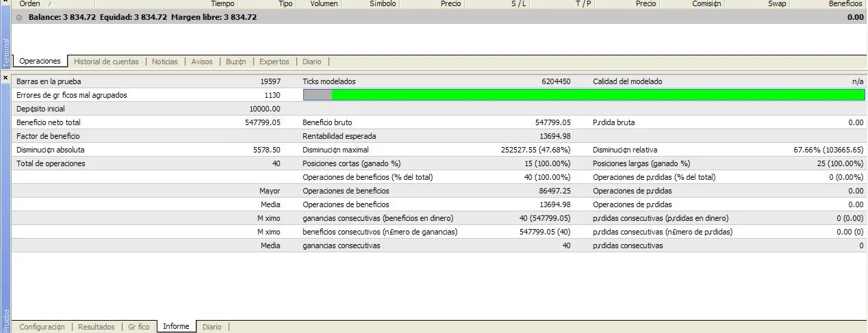This screenshot has height=333, width=868.
Task: Switch to tester Configuración tab
Action: click(x=42, y=327)
